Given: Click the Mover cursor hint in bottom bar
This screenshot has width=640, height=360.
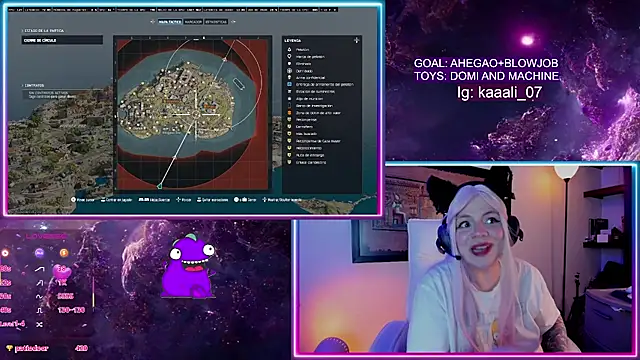Looking at the screenshot, I should (83, 200).
